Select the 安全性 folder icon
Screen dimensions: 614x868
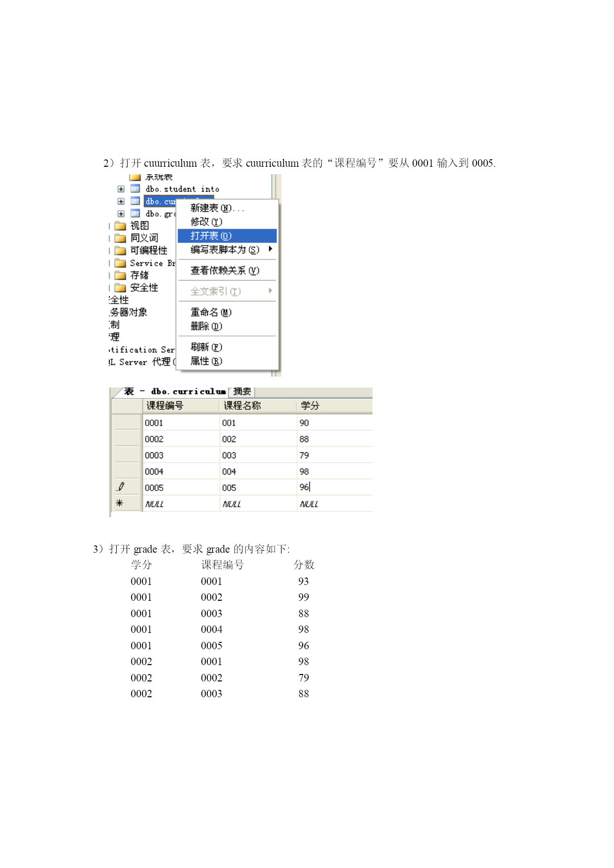tap(120, 288)
